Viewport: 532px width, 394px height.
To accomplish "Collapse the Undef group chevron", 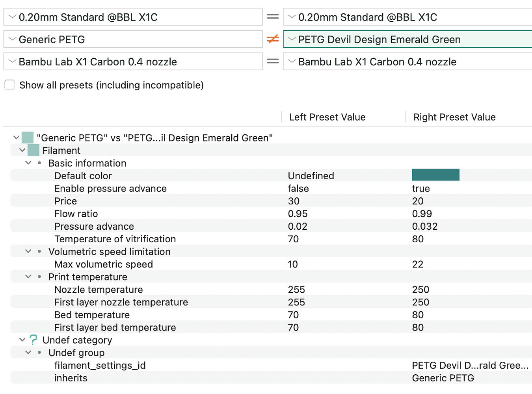I will (x=28, y=352).
